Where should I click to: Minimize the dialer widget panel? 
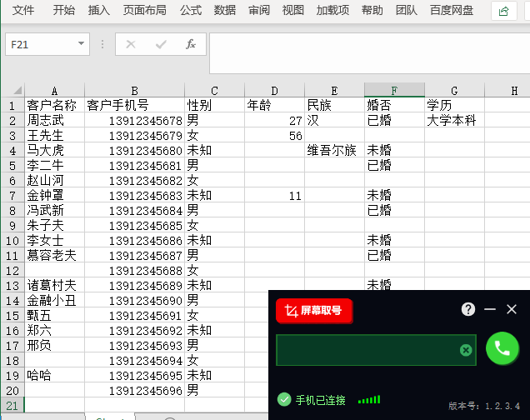tap(490, 309)
